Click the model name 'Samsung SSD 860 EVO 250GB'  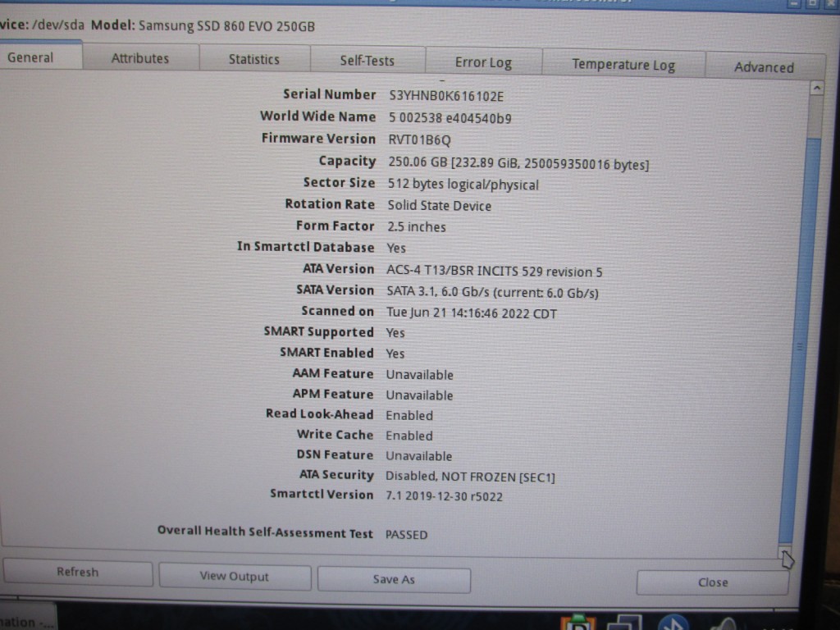(226, 26)
